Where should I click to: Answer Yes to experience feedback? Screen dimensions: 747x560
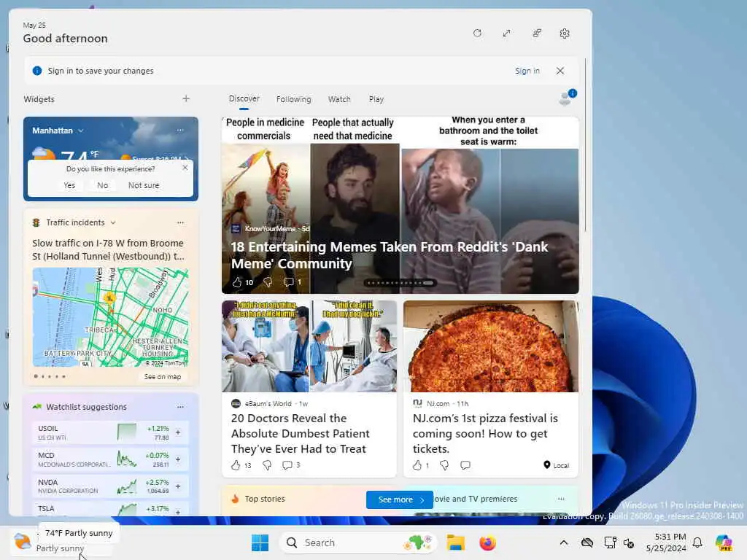pos(69,185)
